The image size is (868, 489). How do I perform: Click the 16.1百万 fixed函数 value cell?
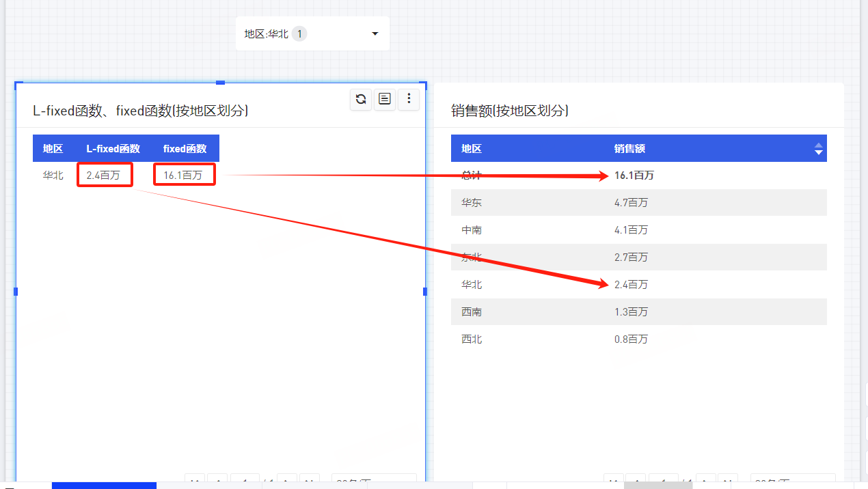click(183, 176)
